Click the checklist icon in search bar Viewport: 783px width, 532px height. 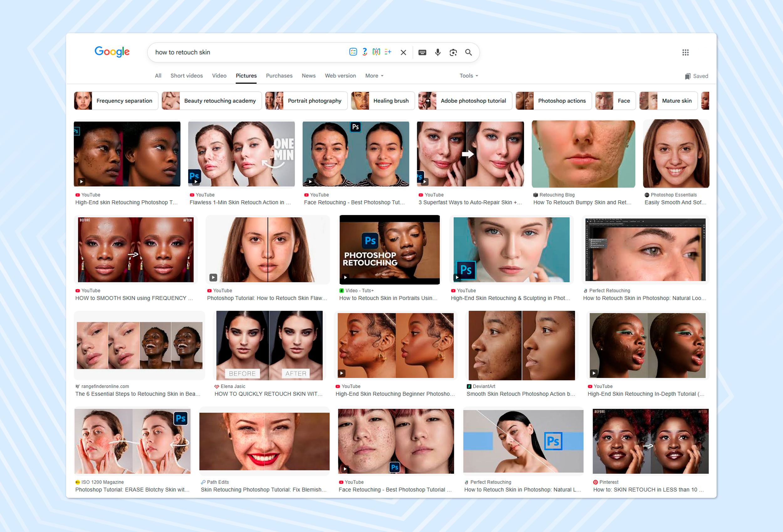[x=353, y=52]
